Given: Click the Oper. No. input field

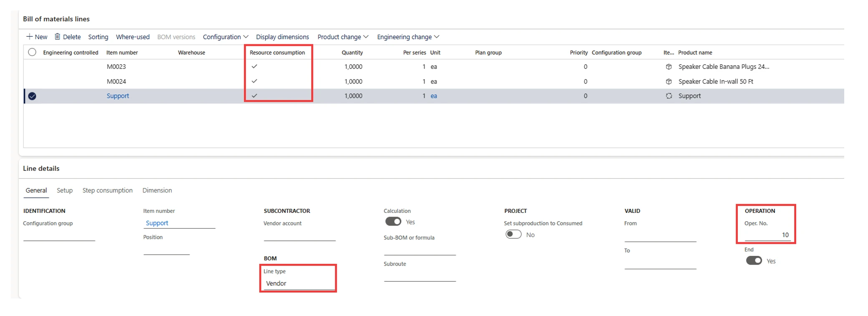Looking at the screenshot, I should 767,235.
